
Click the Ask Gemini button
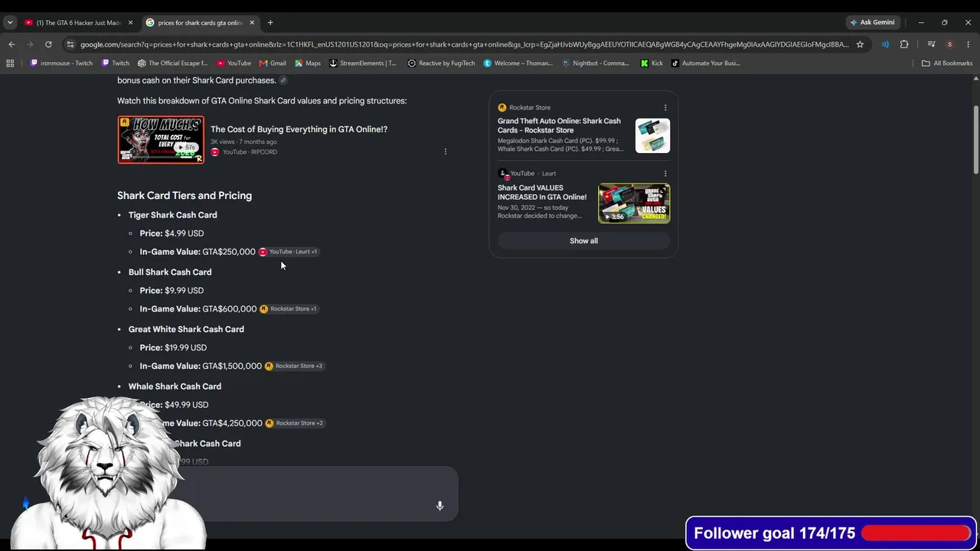(x=872, y=22)
